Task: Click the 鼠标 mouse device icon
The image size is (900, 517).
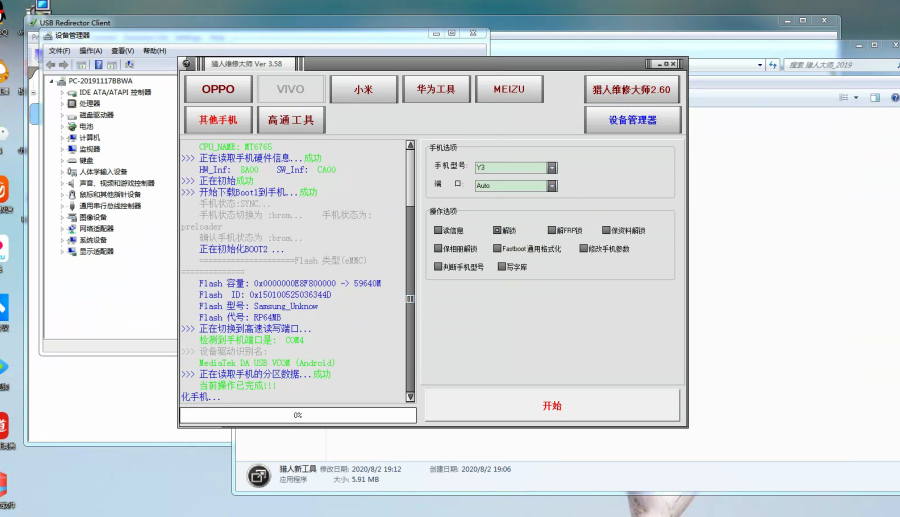Action: 72,195
